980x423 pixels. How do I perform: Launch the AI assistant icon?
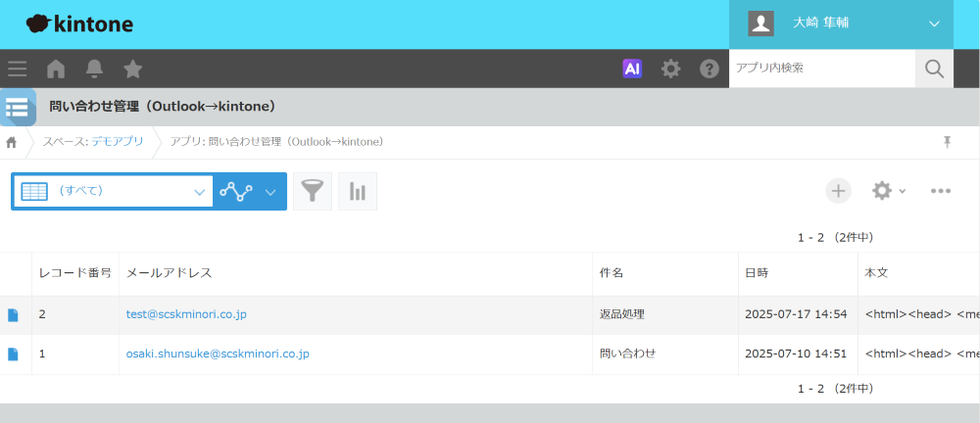[632, 69]
